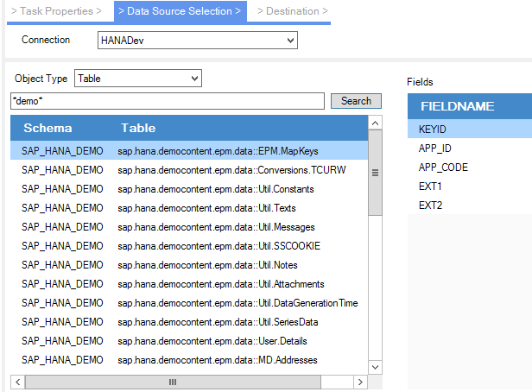Select the Util.Attachments table row
This screenshot has width=532, height=392.
tap(189, 284)
